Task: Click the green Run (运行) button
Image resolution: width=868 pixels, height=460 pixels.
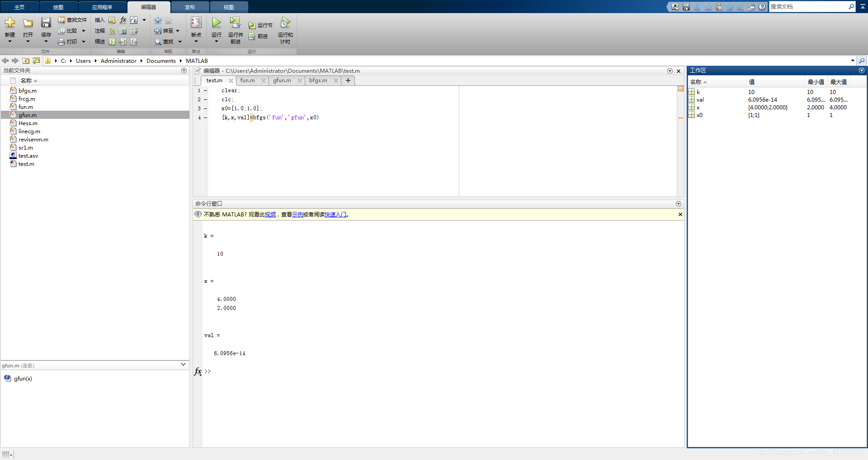Action: click(217, 23)
